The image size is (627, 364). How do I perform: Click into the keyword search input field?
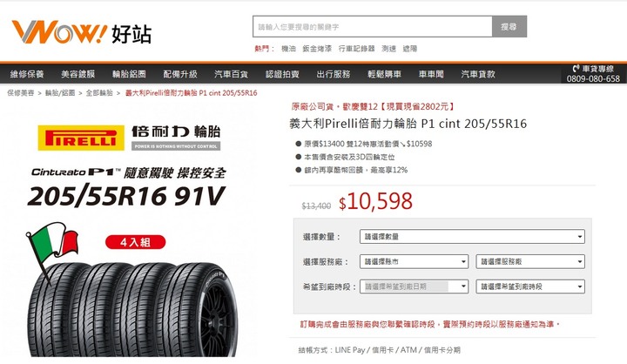click(x=373, y=27)
